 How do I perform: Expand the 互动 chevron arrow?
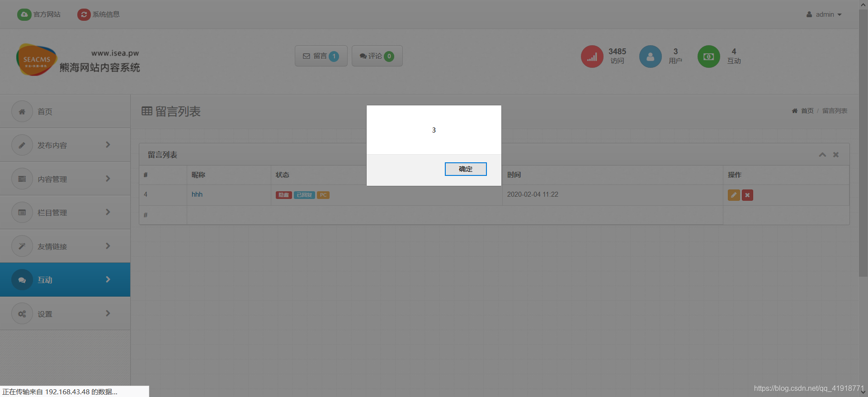click(x=108, y=279)
